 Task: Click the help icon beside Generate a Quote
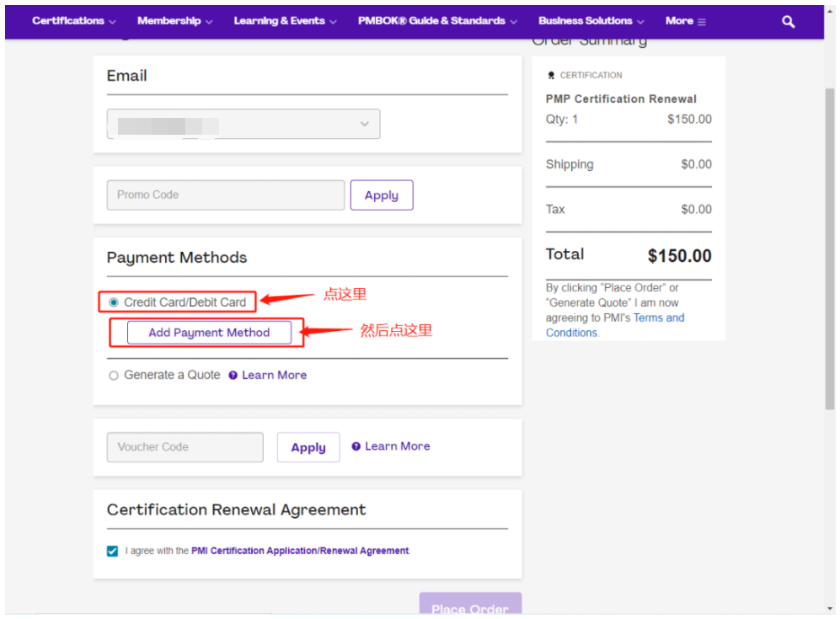[233, 376]
